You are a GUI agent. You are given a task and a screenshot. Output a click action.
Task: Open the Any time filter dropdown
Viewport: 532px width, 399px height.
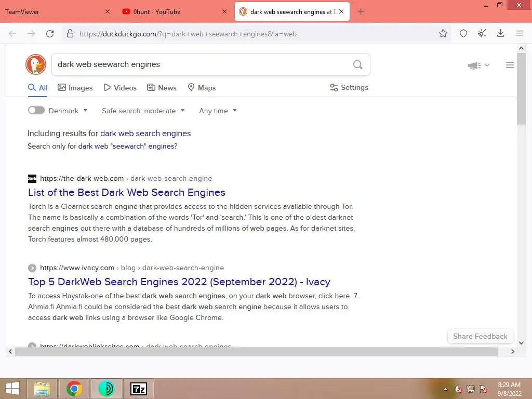point(218,111)
